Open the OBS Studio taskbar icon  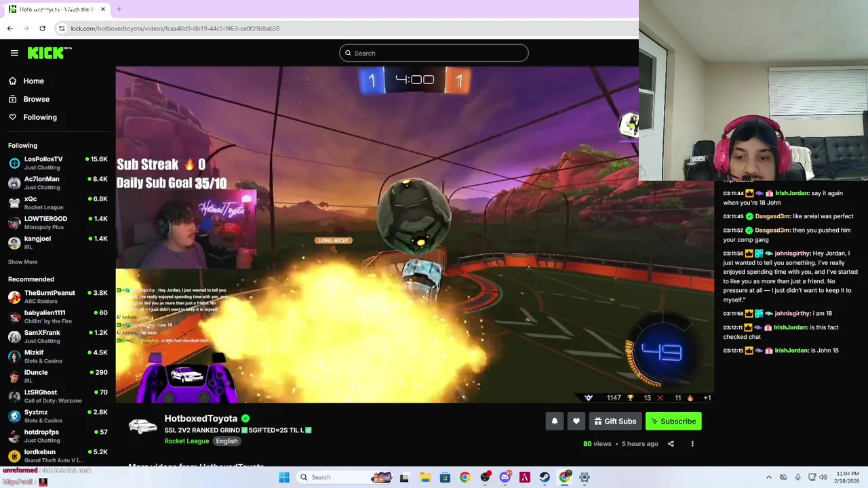coord(485,477)
